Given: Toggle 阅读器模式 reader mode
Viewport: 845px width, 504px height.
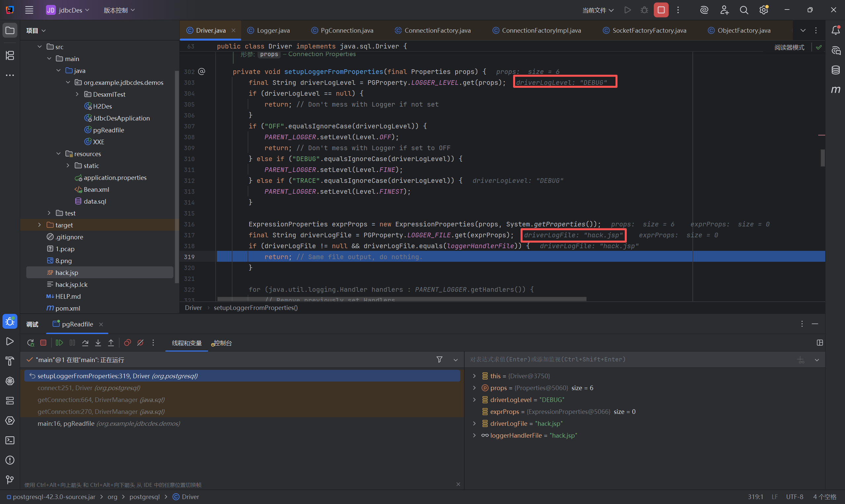Looking at the screenshot, I should [789, 48].
